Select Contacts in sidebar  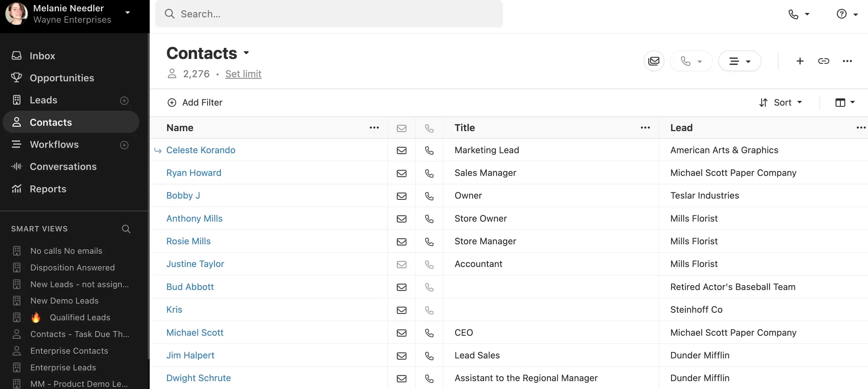pos(71,122)
